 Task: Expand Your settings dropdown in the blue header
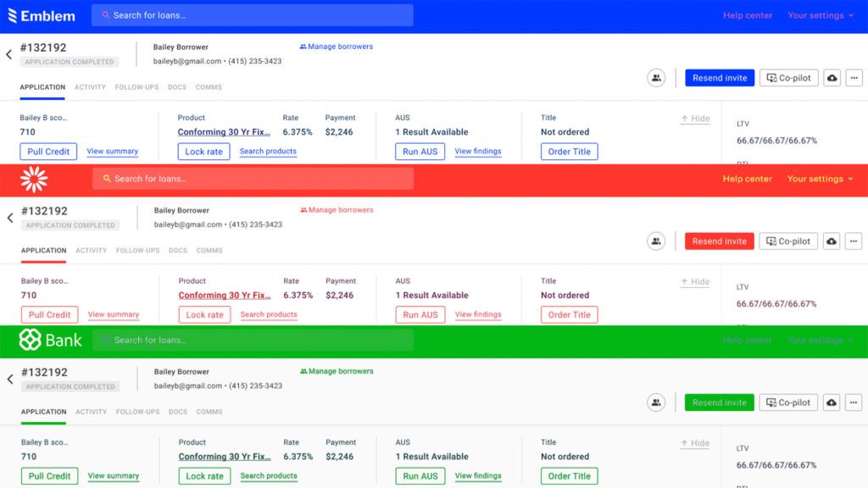(x=820, y=14)
